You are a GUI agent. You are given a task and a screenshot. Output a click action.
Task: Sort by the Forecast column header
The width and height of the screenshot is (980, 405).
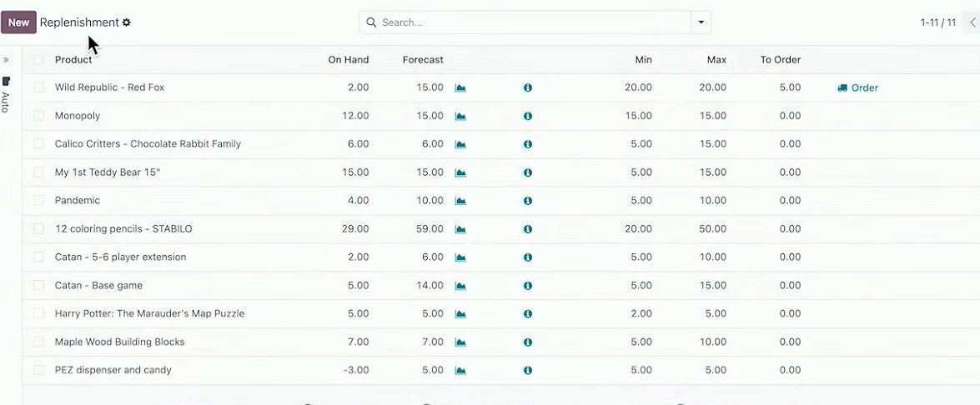click(x=423, y=60)
